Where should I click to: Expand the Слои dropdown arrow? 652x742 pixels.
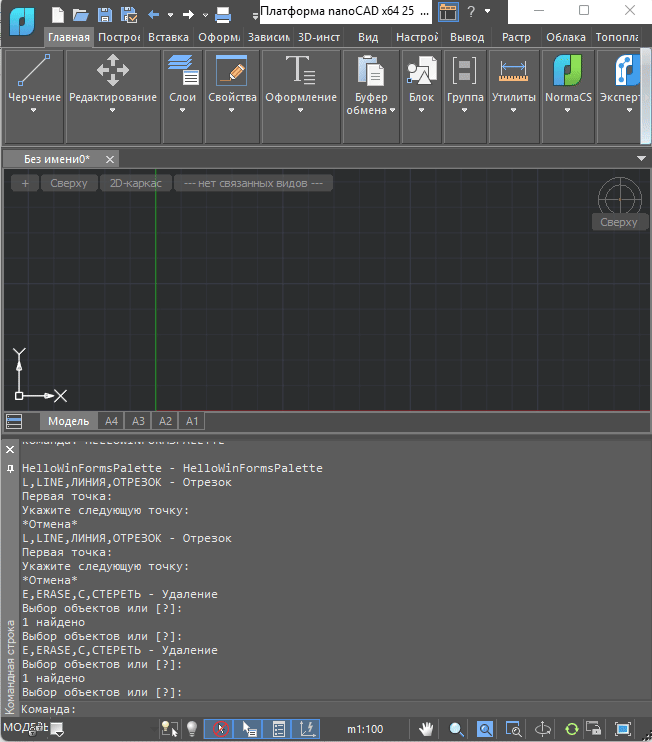coord(182,111)
